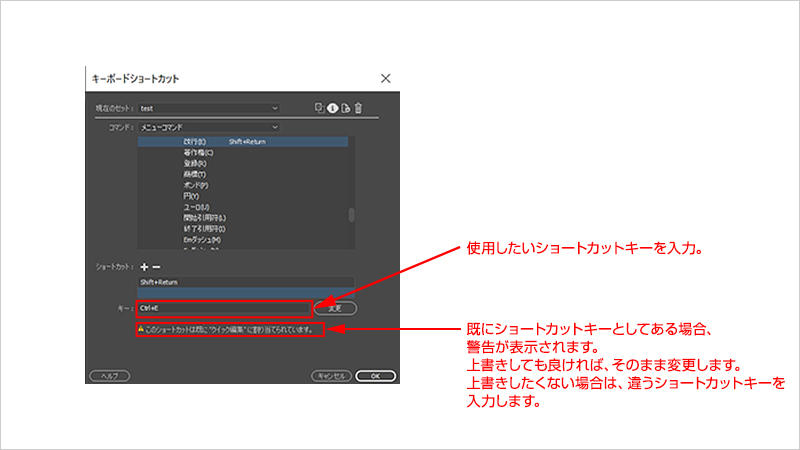Click the export set as HTML icon

click(x=346, y=108)
